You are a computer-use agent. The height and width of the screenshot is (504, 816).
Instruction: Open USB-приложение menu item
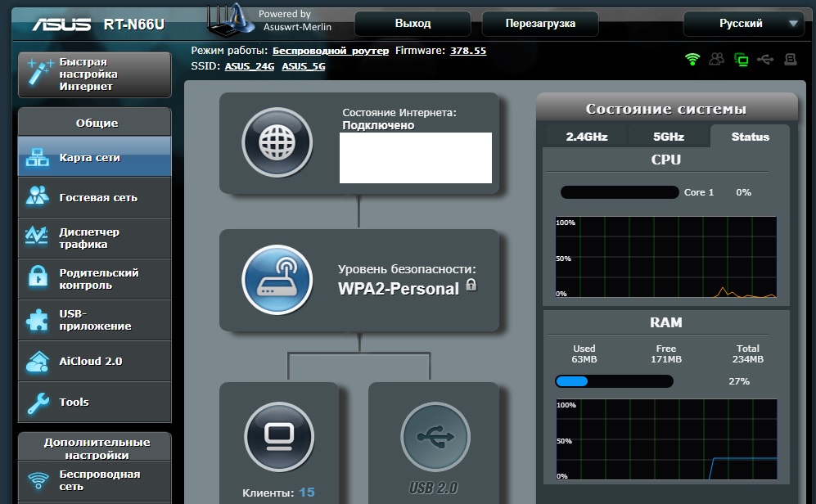95,320
